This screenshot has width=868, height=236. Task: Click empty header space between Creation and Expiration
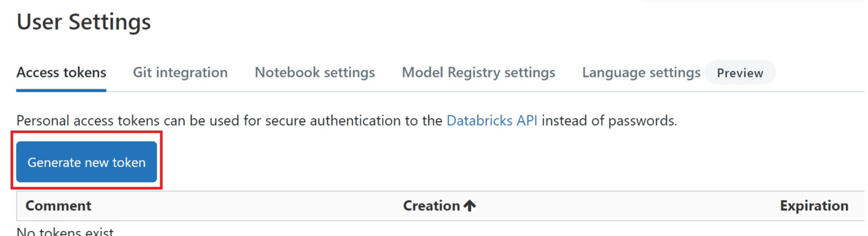tap(622, 206)
